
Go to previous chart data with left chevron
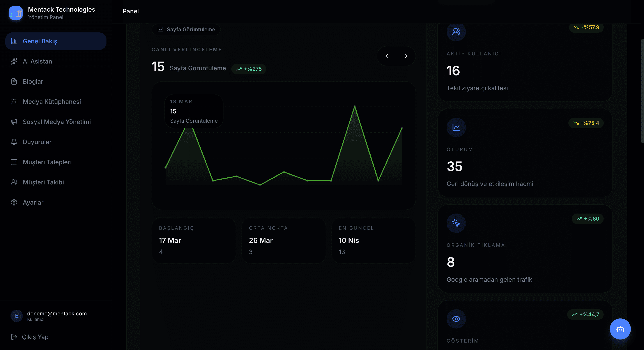[387, 56]
